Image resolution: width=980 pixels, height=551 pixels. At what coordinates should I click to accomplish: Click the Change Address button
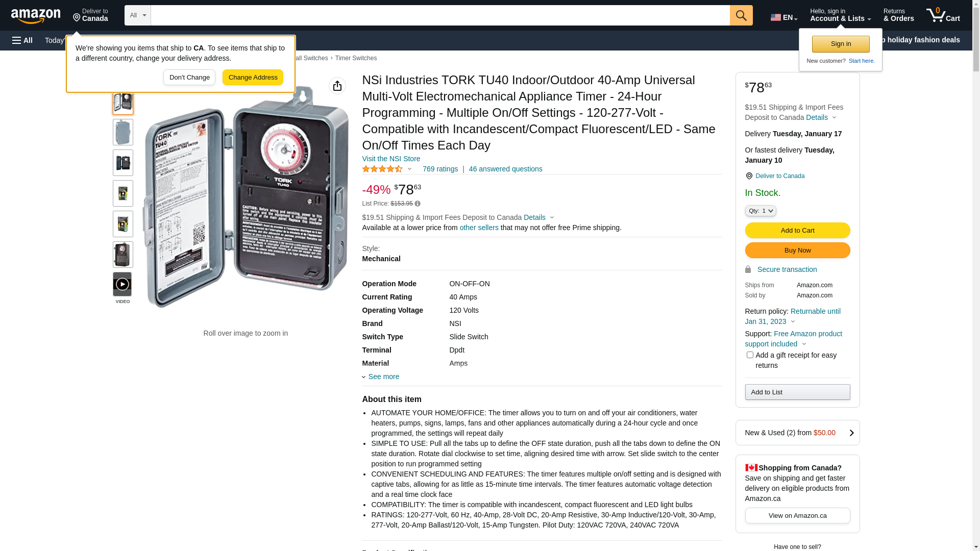[x=253, y=78]
